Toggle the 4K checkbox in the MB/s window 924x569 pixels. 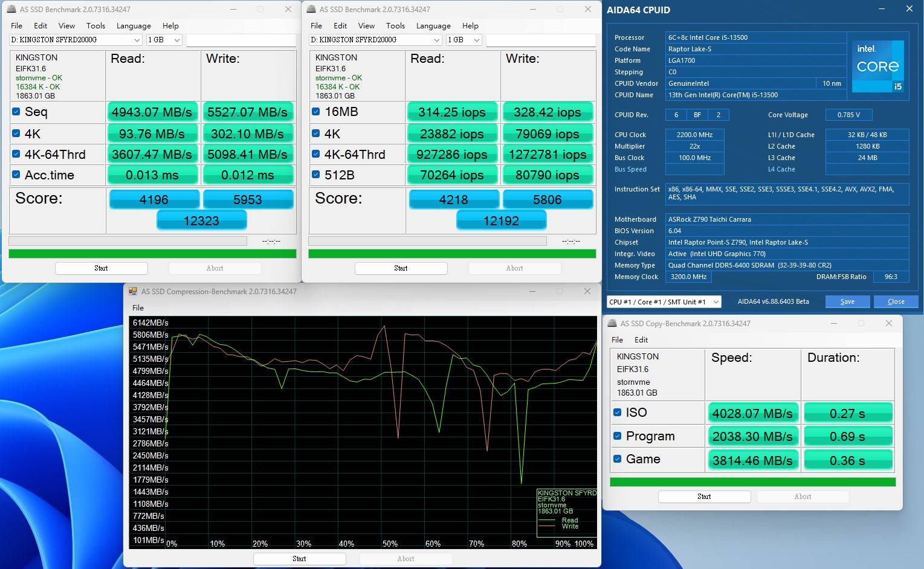tap(16, 133)
